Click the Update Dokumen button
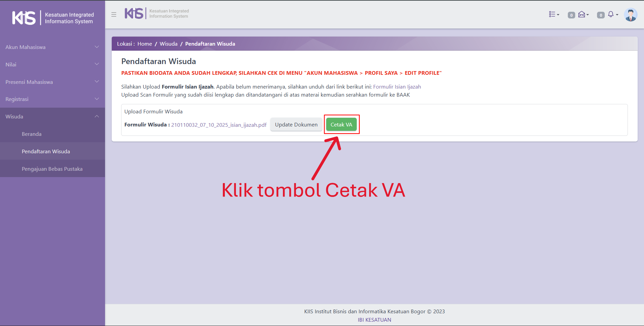This screenshot has width=644, height=326. coord(296,125)
